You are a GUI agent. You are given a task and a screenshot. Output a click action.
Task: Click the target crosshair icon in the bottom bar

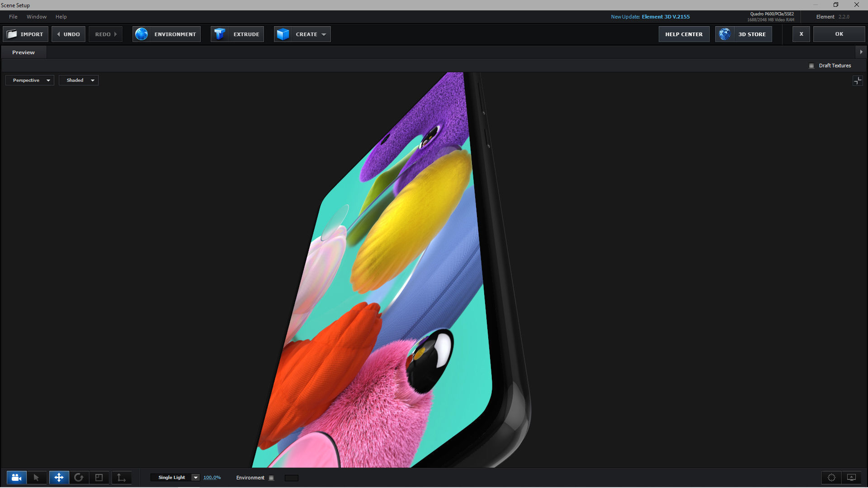pyautogui.click(x=831, y=478)
